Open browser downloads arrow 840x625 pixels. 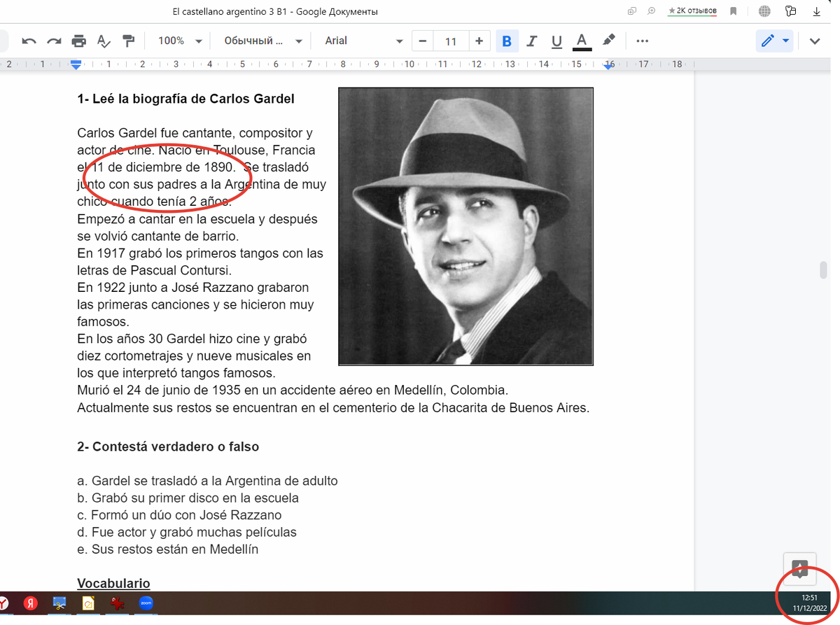coord(817,10)
